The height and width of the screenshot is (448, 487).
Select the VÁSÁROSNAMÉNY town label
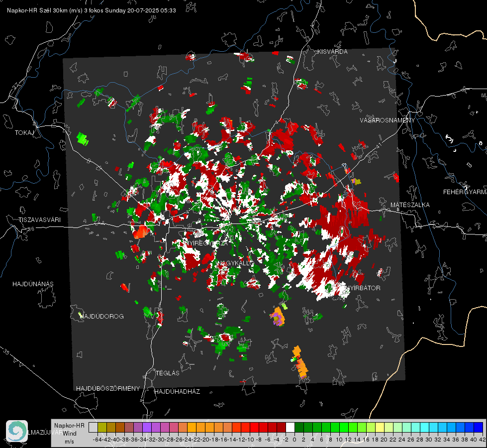[x=388, y=120]
